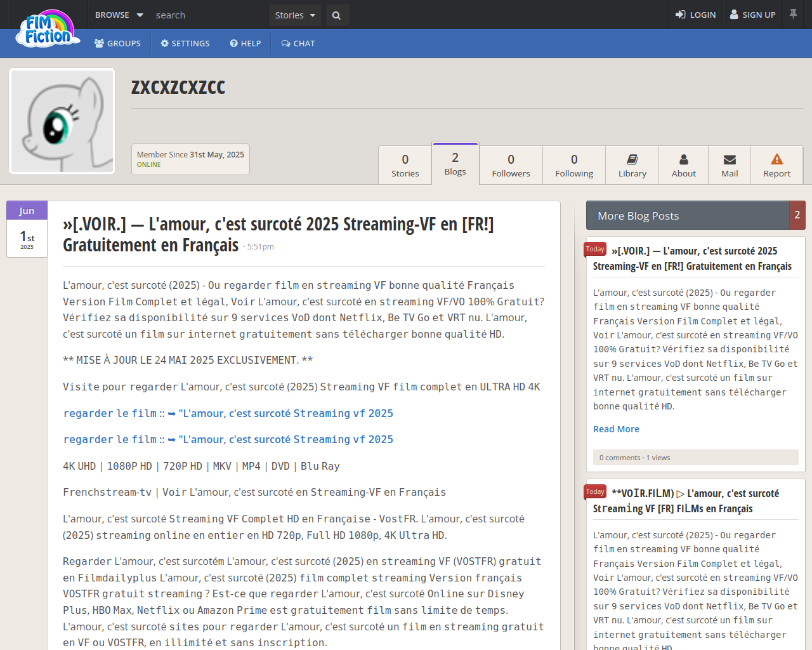The width and height of the screenshot is (812, 650).
Task: Open the Browse dropdown menu
Action: (119, 15)
